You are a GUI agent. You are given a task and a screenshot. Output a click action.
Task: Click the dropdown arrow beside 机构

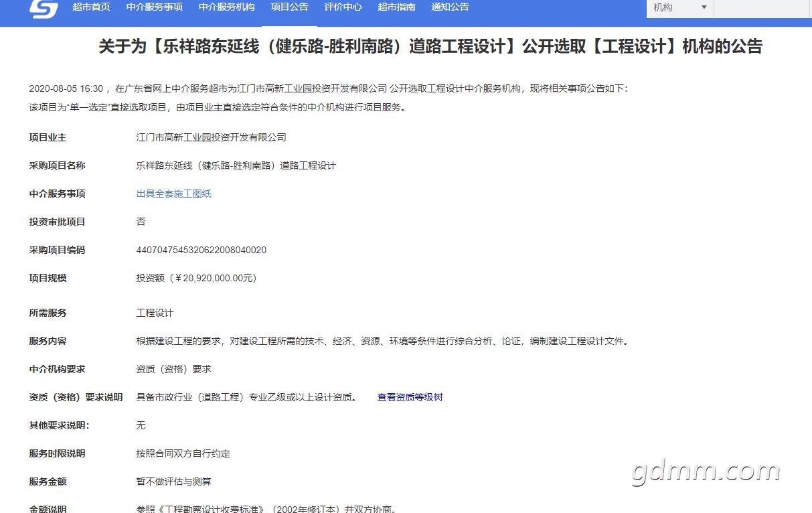click(705, 7)
